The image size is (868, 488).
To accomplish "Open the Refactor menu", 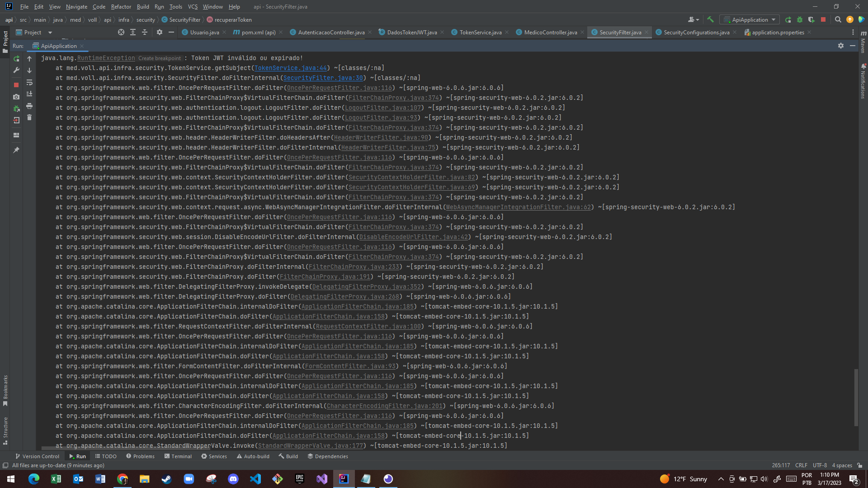I will [x=121, y=7].
